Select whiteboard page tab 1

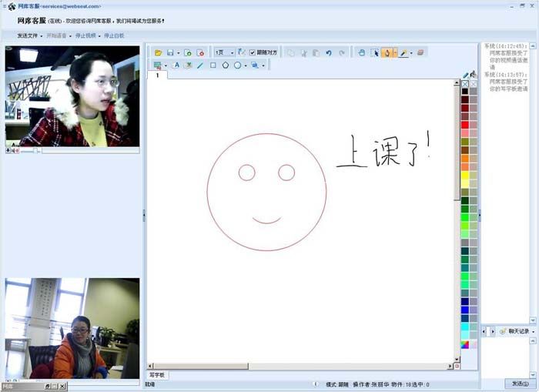coord(157,75)
